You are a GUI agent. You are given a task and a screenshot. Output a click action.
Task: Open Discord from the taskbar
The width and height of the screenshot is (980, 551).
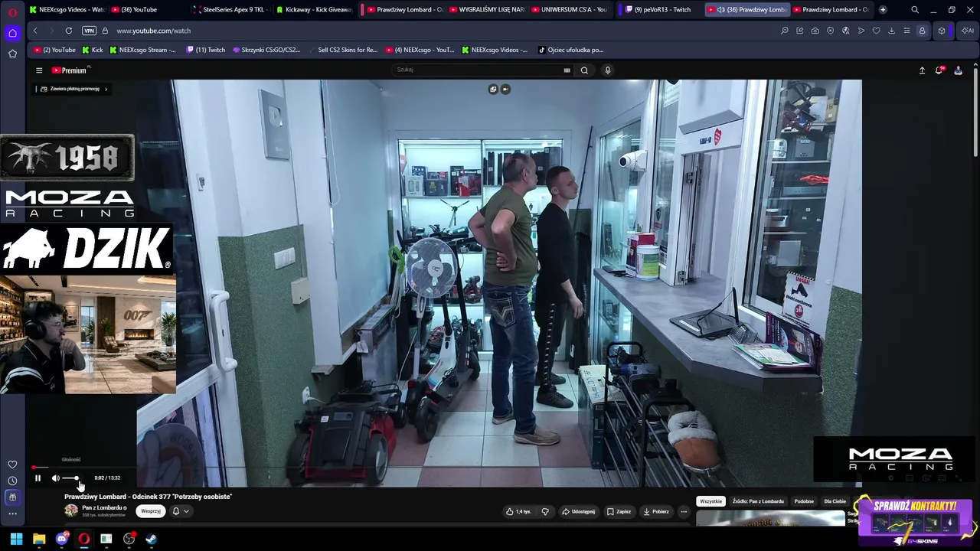pyautogui.click(x=62, y=539)
